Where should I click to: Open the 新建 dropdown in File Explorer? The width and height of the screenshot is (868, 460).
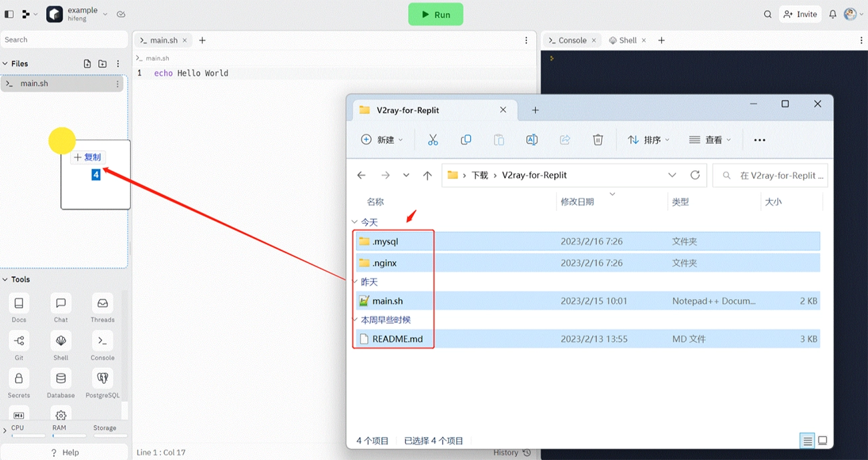coord(382,140)
